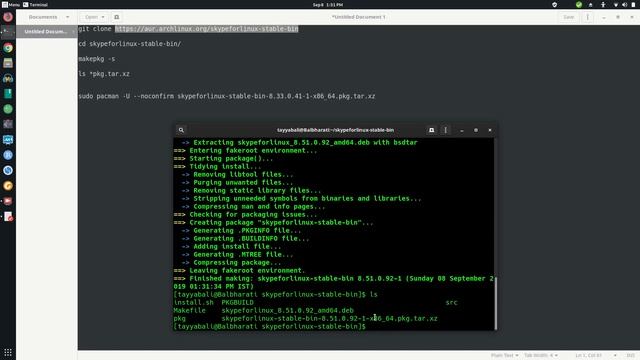Open the text editor dock icon at the bottom
This screenshot has width=640, height=360.
click(x=8, y=216)
